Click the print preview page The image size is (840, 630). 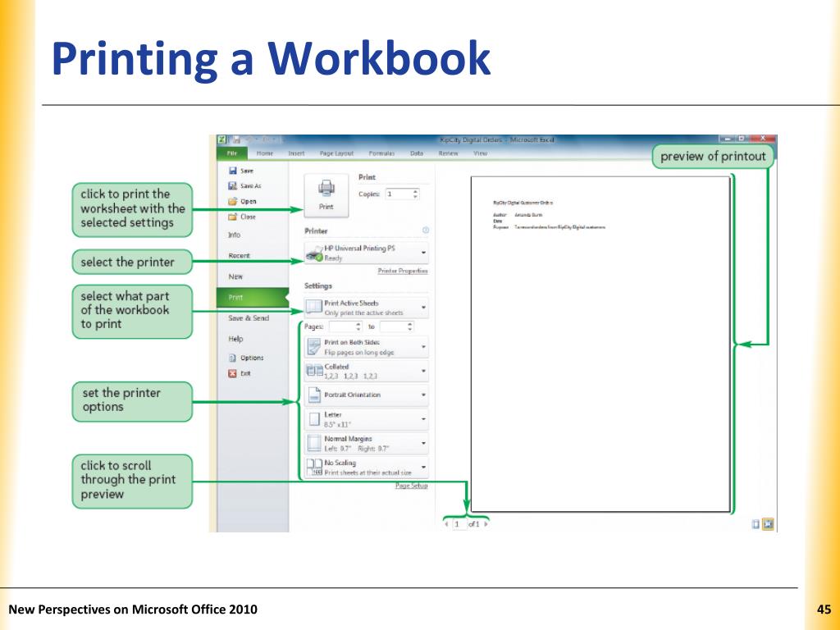600,344
